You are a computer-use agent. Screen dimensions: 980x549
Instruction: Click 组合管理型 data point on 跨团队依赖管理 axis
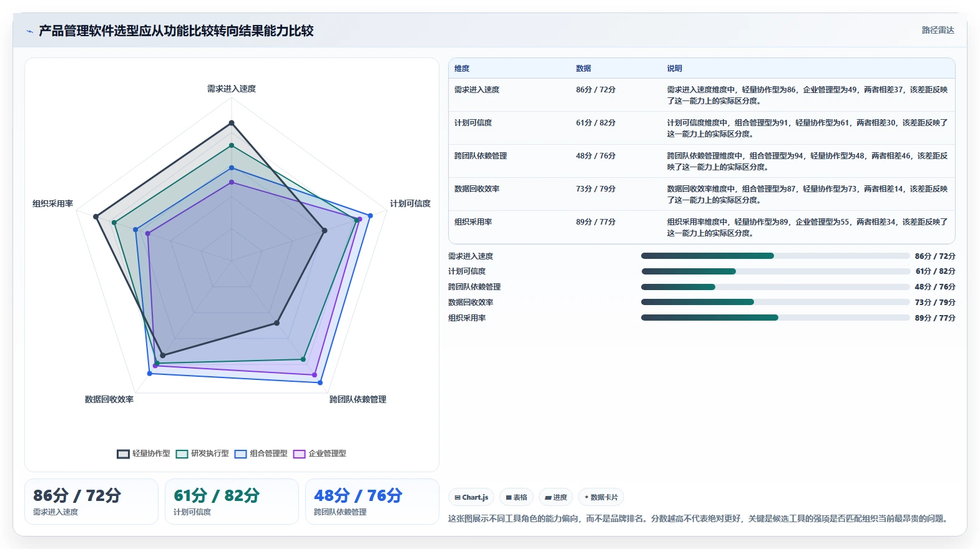320,382
